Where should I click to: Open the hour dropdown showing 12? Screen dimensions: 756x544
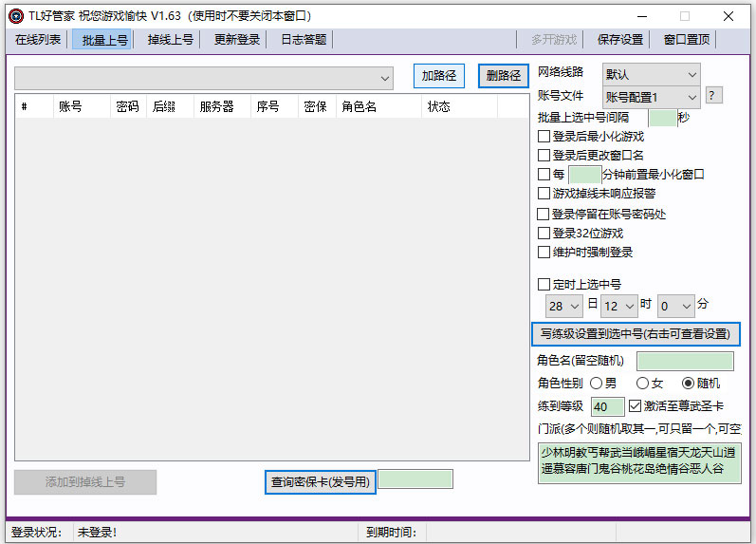click(x=619, y=307)
